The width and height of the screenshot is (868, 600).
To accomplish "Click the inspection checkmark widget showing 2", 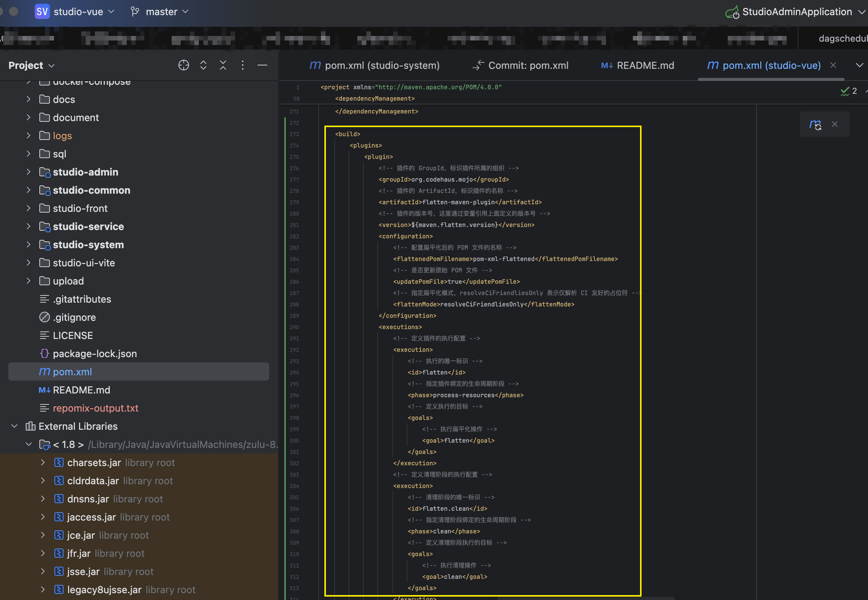I will [848, 91].
